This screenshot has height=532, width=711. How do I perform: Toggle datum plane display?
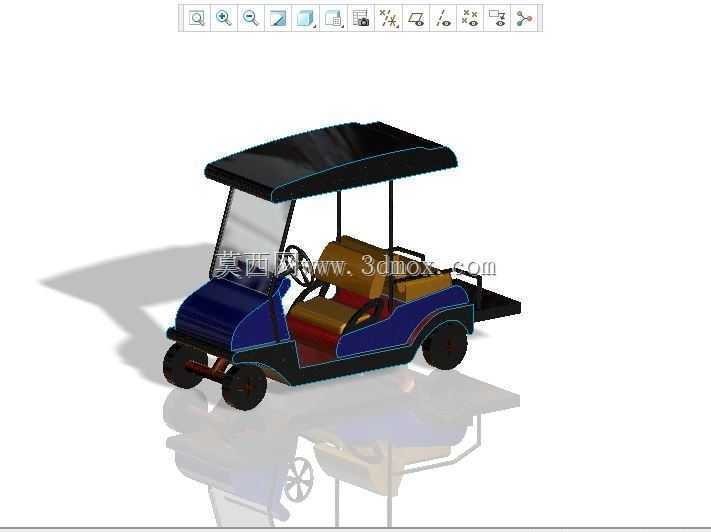coord(416,19)
